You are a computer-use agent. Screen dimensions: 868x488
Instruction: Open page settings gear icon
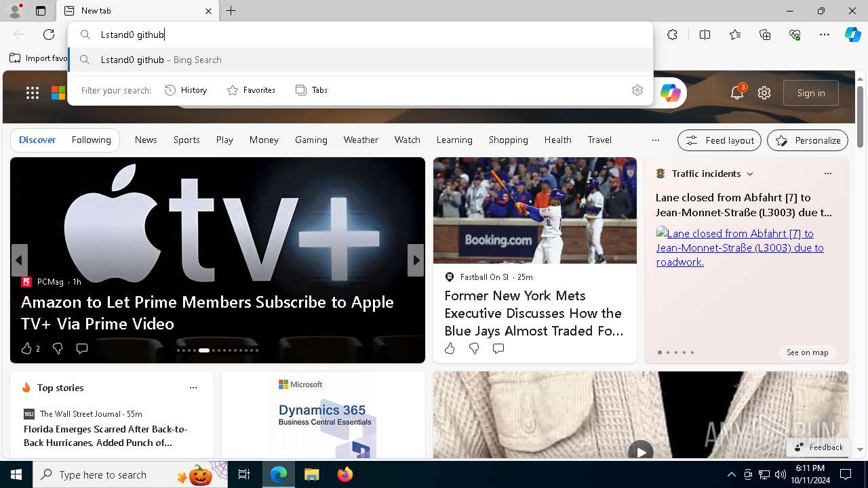click(764, 93)
